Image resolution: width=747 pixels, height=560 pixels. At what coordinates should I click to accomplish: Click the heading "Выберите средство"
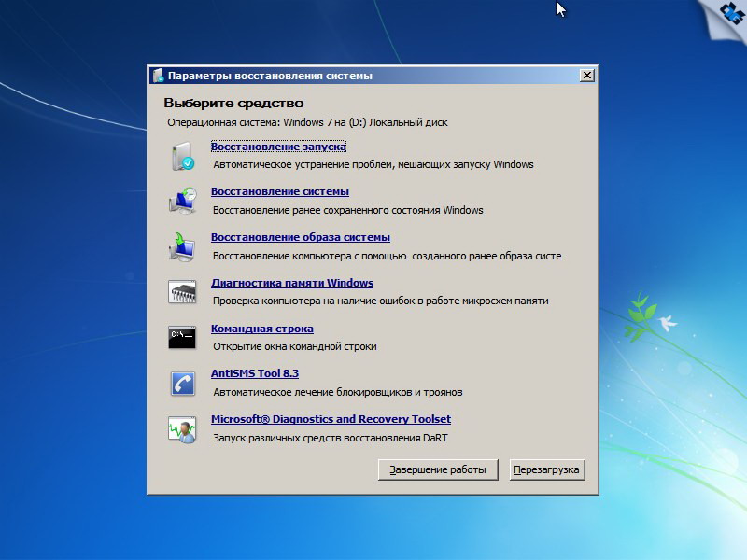[x=233, y=103]
